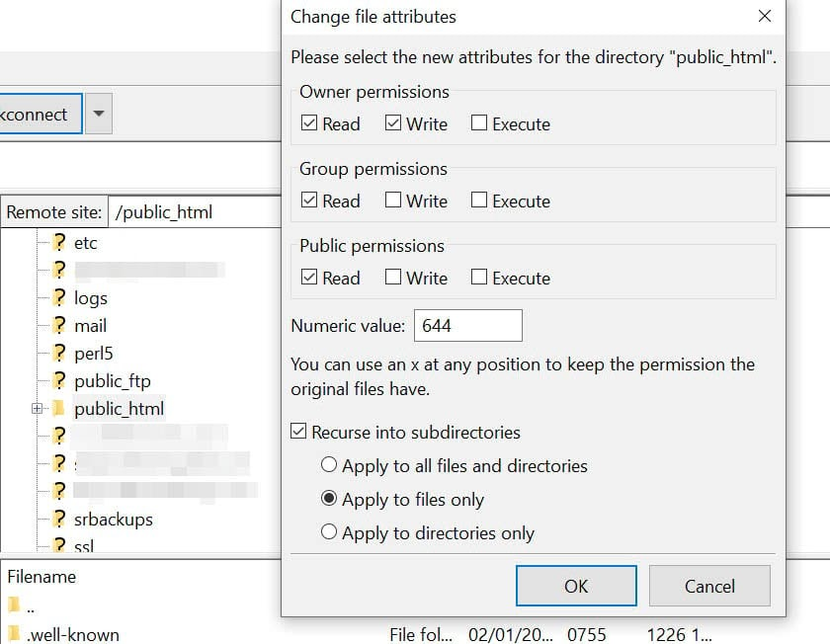830x644 pixels.
Task: Uncheck Read permission under Group permissions
Action: [x=309, y=201]
